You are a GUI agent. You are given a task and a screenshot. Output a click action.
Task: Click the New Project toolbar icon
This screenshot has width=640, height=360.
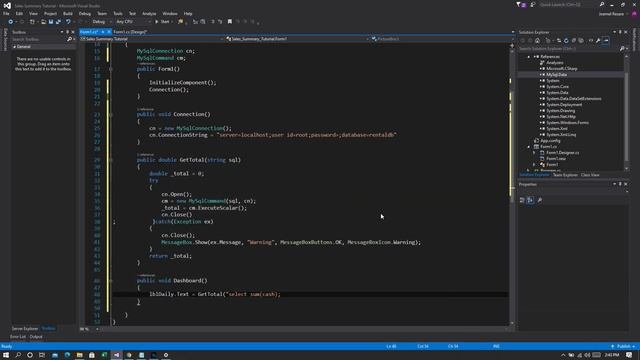(x=32, y=22)
